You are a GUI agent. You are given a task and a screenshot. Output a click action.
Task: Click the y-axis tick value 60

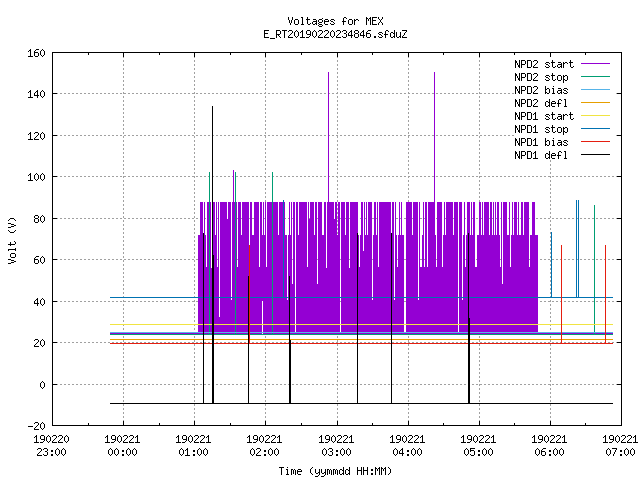(x=39, y=260)
